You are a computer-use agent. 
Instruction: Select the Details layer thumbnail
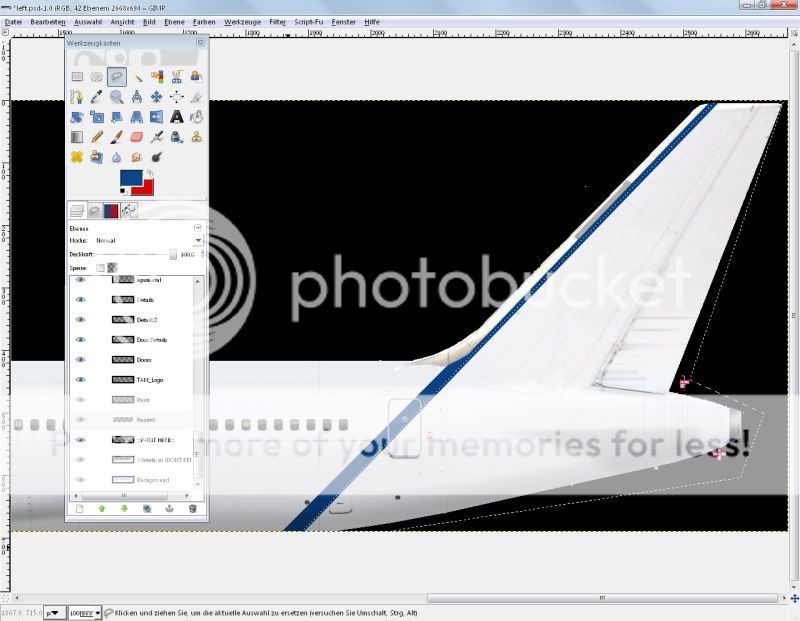(123, 300)
